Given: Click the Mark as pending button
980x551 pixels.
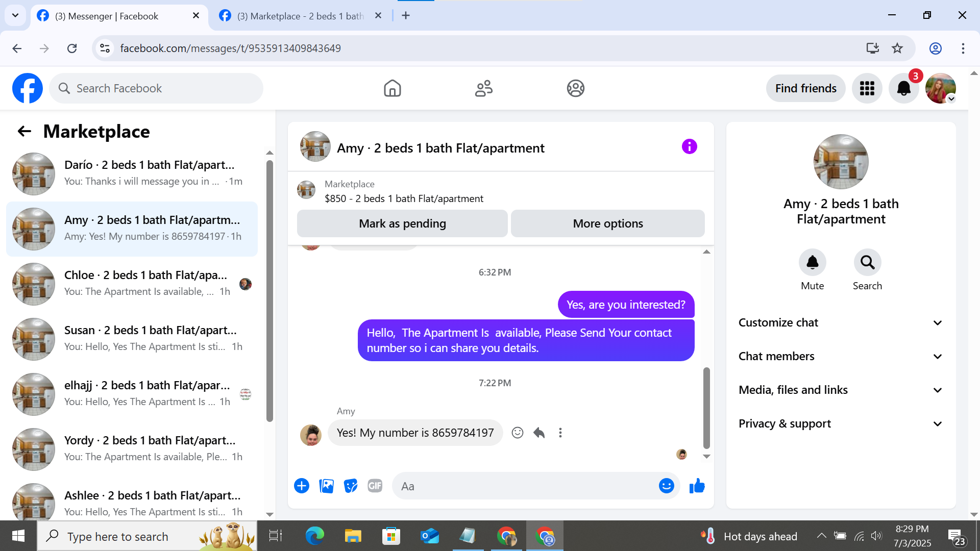Looking at the screenshot, I should 402,224.
